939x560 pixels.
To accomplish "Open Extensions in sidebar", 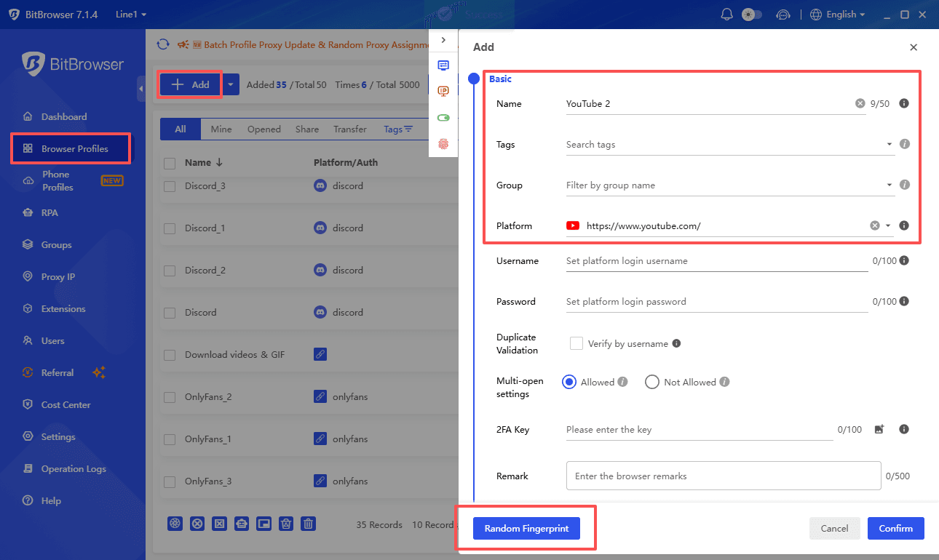I will (54, 309).
